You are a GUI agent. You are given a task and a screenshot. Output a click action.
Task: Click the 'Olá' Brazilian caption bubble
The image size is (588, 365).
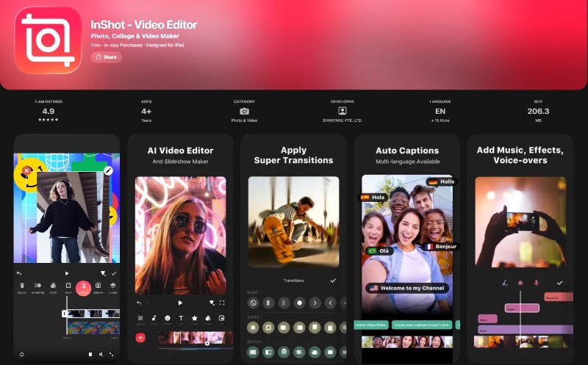[379, 250]
